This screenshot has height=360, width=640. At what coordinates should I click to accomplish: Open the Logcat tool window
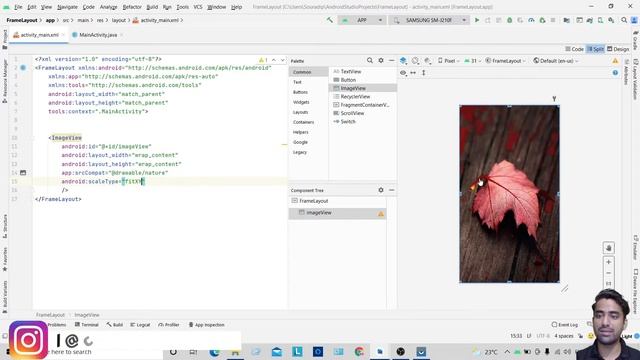click(140, 325)
